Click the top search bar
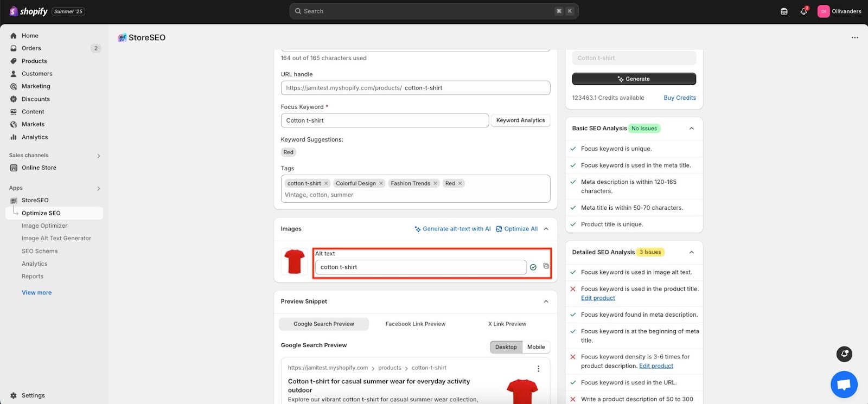Viewport: 868px width, 404px height. tap(434, 11)
